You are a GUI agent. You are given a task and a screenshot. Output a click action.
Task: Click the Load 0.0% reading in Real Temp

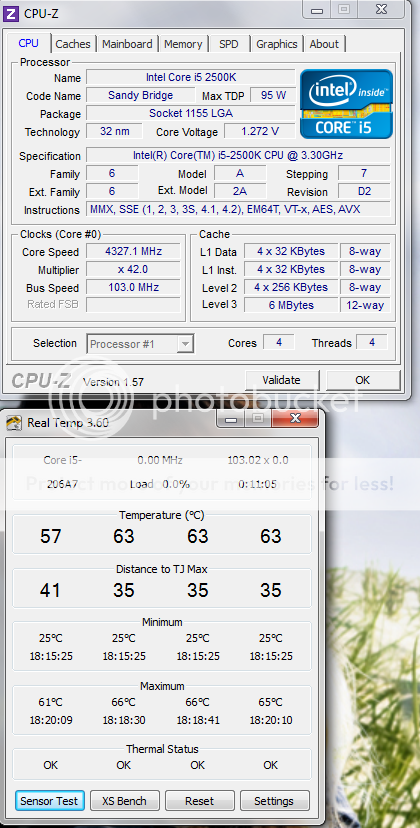(160, 484)
